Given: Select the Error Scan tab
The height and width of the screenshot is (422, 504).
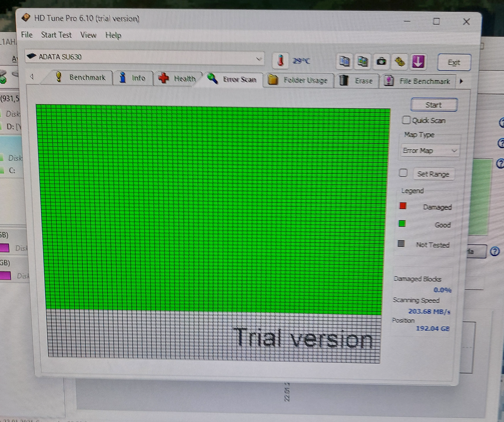Looking at the screenshot, I should (x=232, y=79).
